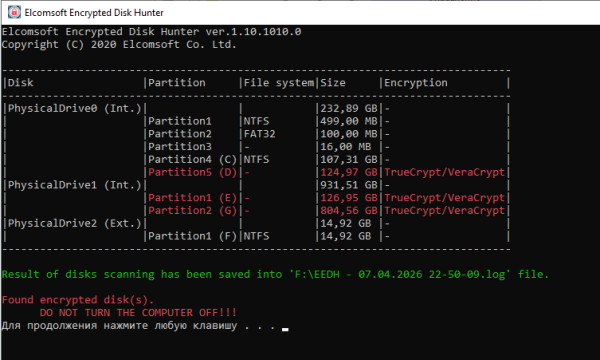Screen dimensions: 600x360
Task: Click 'PhysicalDrive2 (Ext.)' disk entry
Action: 75,223
